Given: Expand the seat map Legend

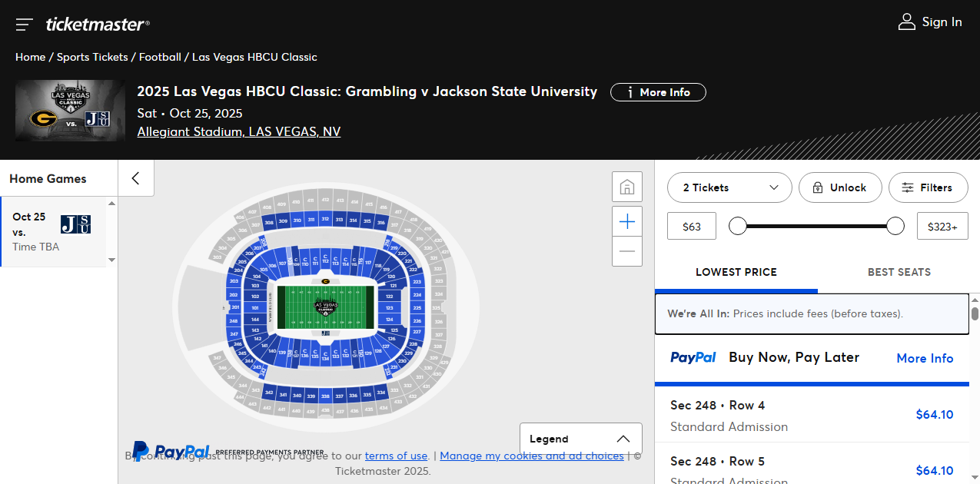Looking at the screenshot, I should coord(580,439).
